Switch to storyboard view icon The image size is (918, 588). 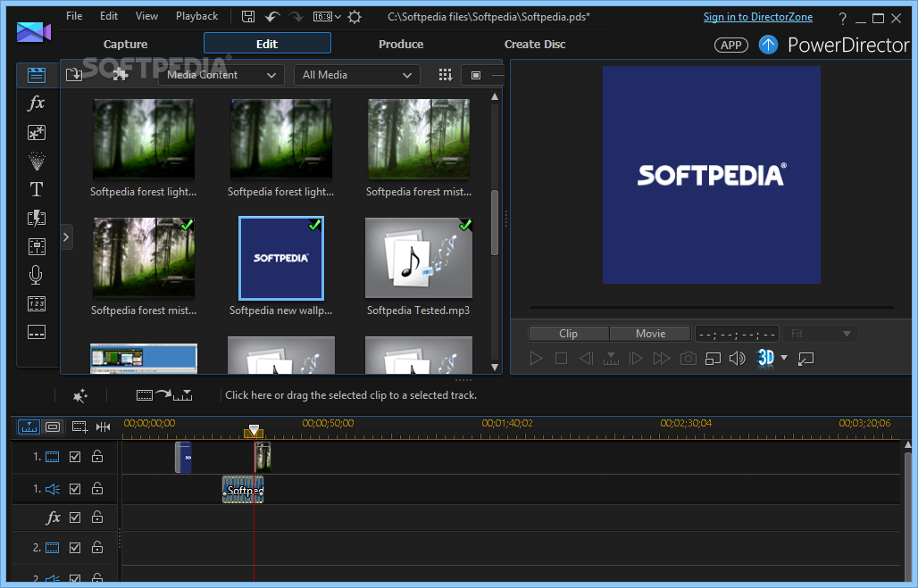coord(53,427)
